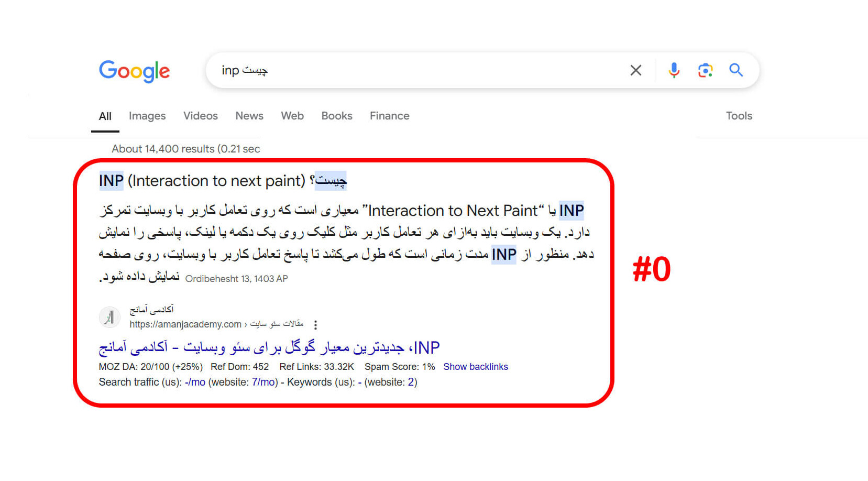The image size is (868, 481).
Task: Click the Ordibehesht 13, 1403 AP date
Action: pyautogui.click(x=236, y=279)
